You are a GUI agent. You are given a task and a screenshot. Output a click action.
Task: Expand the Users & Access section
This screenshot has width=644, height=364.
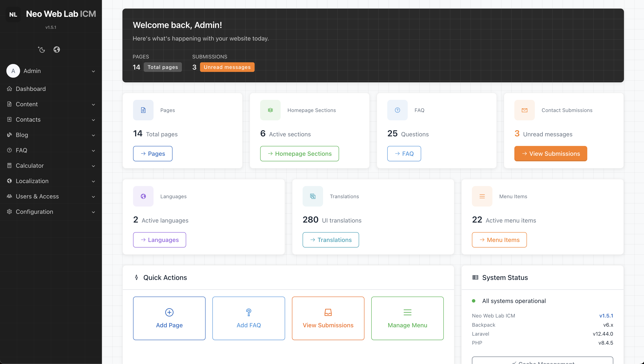coord(93,197)
